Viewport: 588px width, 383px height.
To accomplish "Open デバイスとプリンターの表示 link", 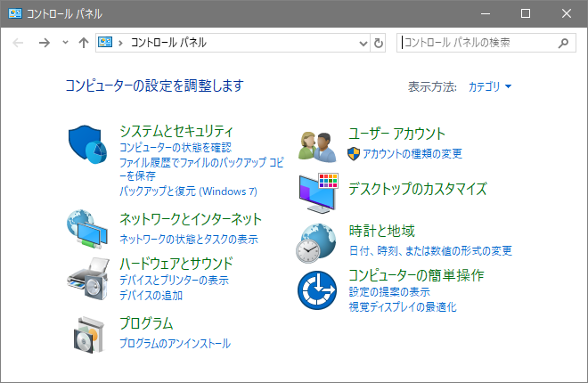I will [x=174, y=281].
